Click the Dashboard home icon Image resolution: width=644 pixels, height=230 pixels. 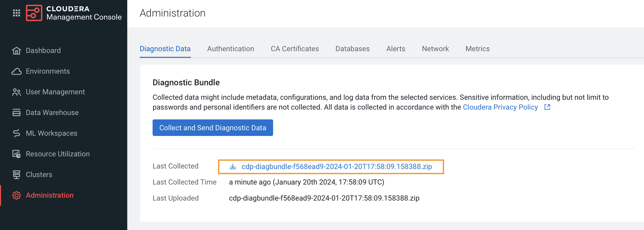point(17,51)
